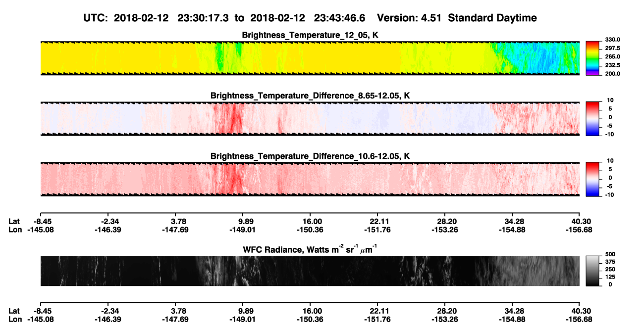Click longitude -153.26 on the axis below WFC Radiance
The image size is (644, 330).
445,319
